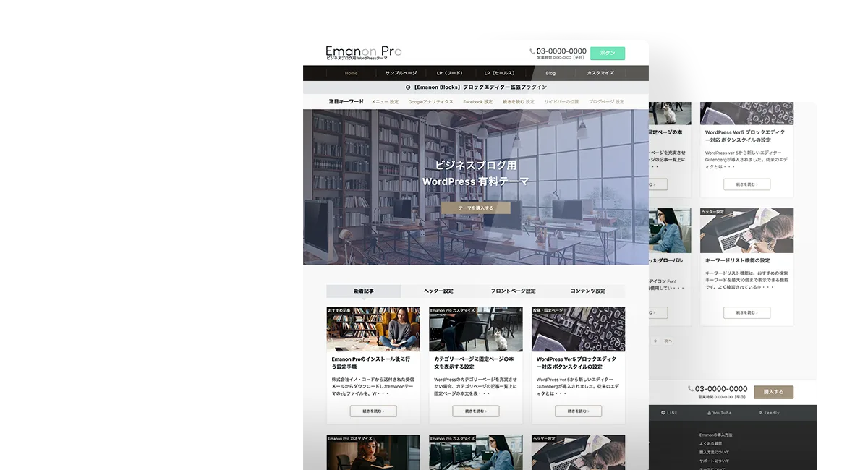Click the phone icon beside 03-0000-0000 in front header
868x470 pixels.
coord(532,51)
